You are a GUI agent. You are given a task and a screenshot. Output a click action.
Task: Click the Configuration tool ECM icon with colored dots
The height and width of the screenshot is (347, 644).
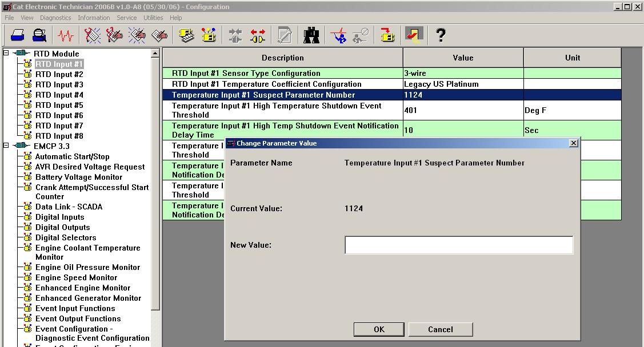point(209,35)
